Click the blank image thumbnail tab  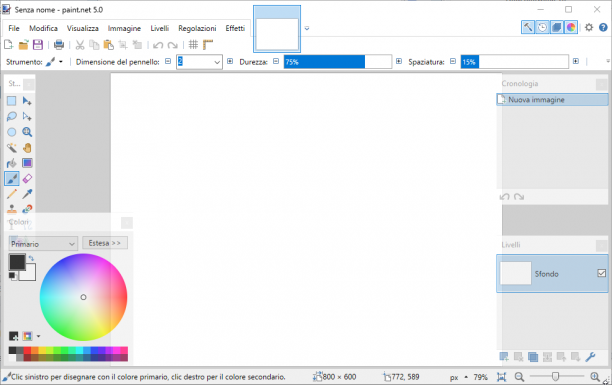(277, 29)
